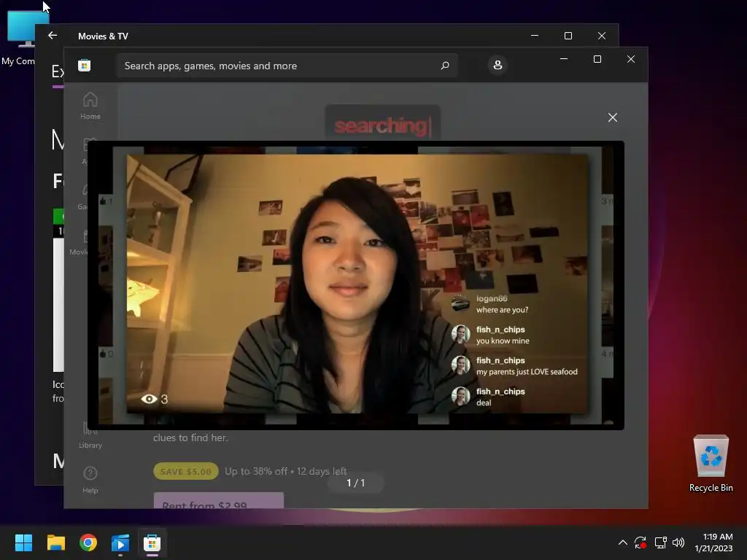Click the 1 / 1 page indicator
The height and width of the screenshot is (560, 747).
click(x=356, y=483)
